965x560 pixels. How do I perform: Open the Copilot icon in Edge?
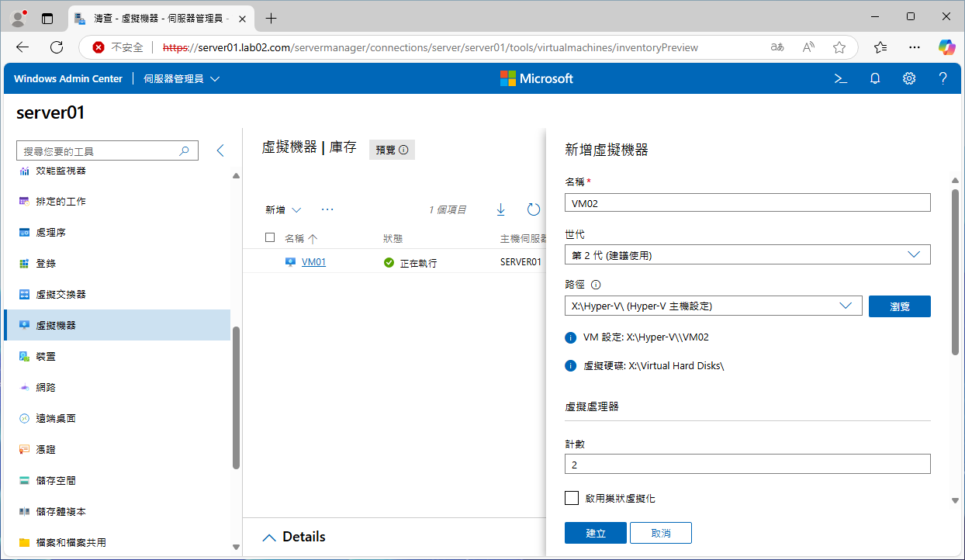[x=946, y=47]
